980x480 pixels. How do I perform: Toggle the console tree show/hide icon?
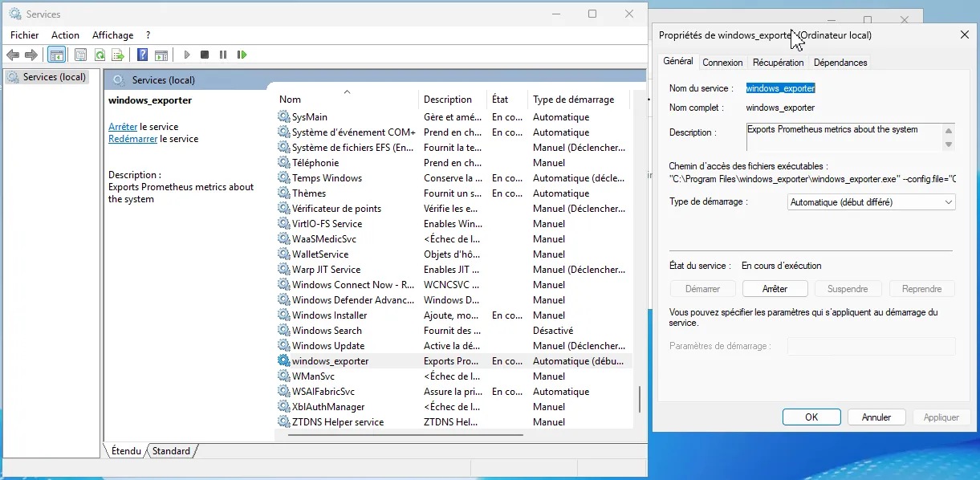click(x=56, y=55)
